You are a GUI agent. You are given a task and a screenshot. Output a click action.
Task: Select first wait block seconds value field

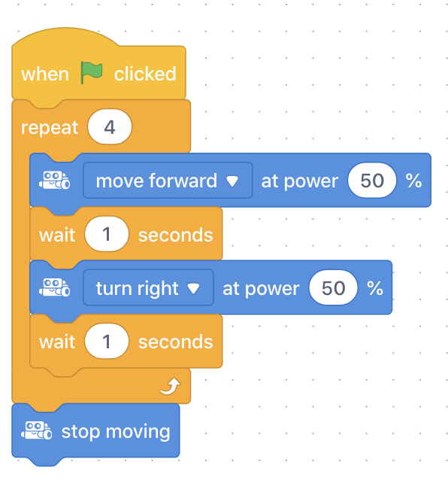107,234
